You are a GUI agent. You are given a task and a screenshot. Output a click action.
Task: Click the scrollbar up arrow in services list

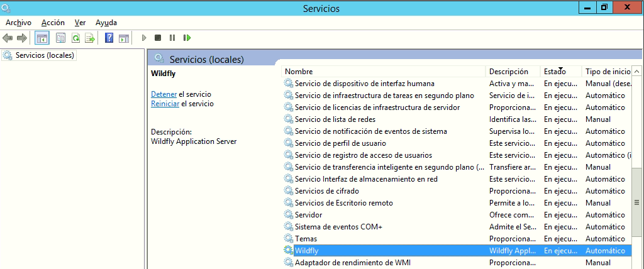click(636, 72)
